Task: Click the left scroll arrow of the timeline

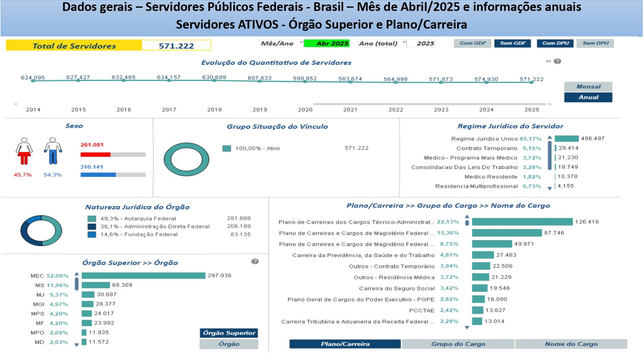Action: pyautogui.click(x=15, y=104)
